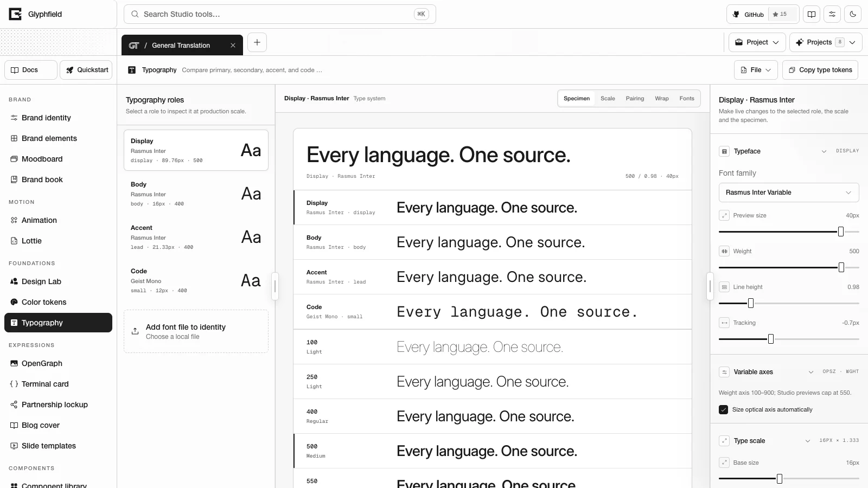The height and width of the screenshot is (488, 868).
Task: Open the GitHub repository link
Action: [x=748, y=14]
